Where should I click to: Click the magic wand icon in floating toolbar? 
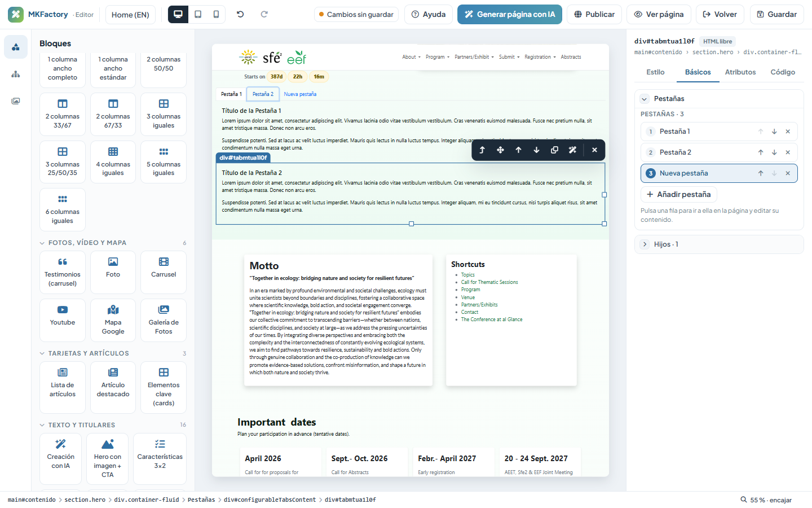(x=572, y=150)
